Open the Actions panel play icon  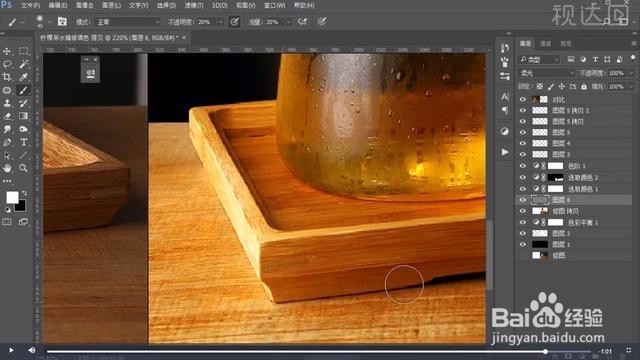click(x=505, y=152)
